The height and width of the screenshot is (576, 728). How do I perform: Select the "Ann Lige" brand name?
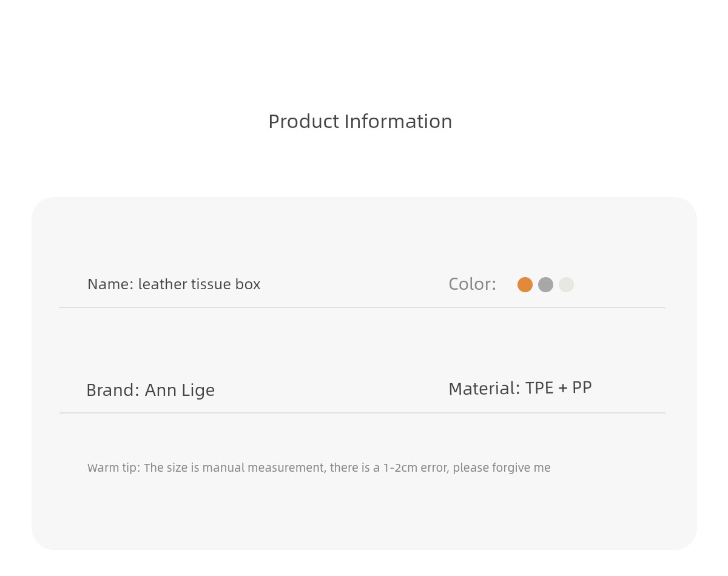click(180, 390)
